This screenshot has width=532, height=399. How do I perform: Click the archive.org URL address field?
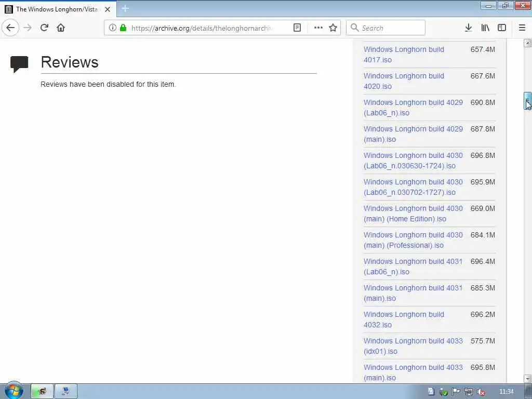[202, 28]
